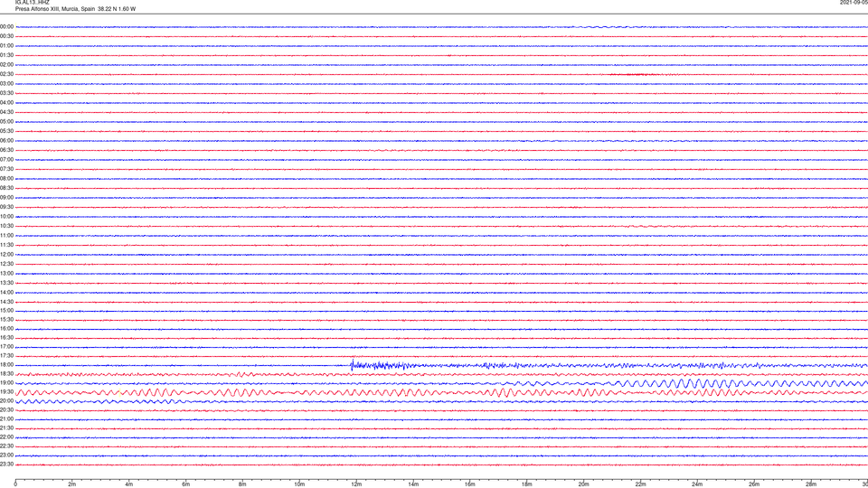The width and height of the screenshot is (868, 488).
Task: Select the '04:00' trace label
Action: tap(6, 103)
